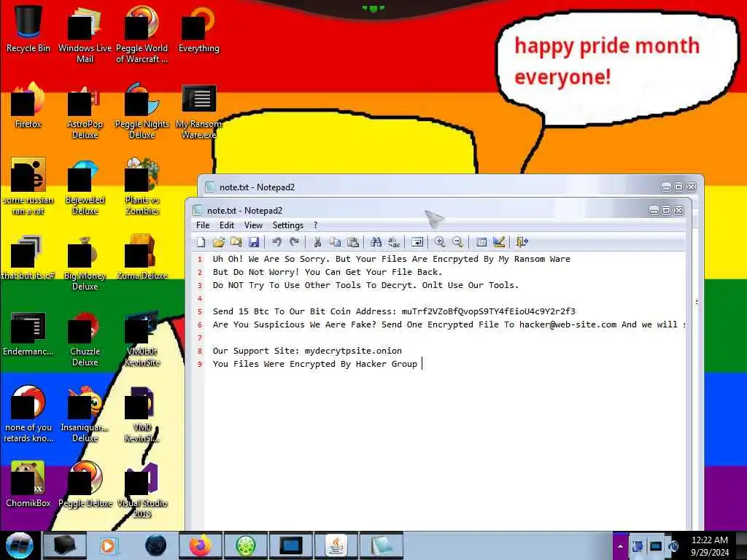Click line number 9 in the margin

[200, 365]
